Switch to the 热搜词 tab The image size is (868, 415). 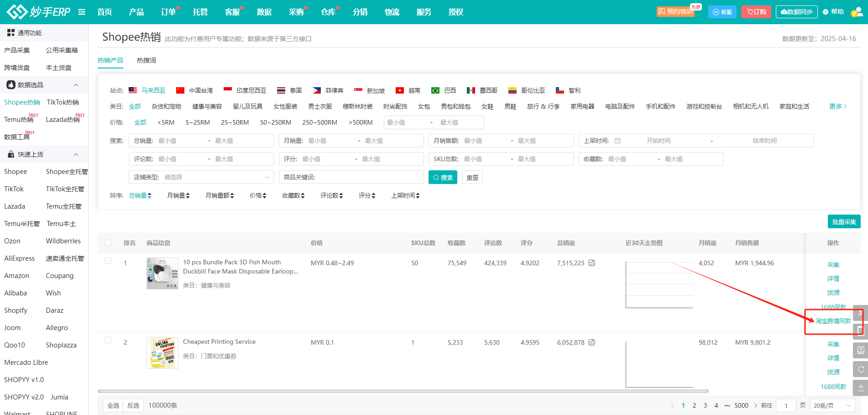(x=146, y=60)
